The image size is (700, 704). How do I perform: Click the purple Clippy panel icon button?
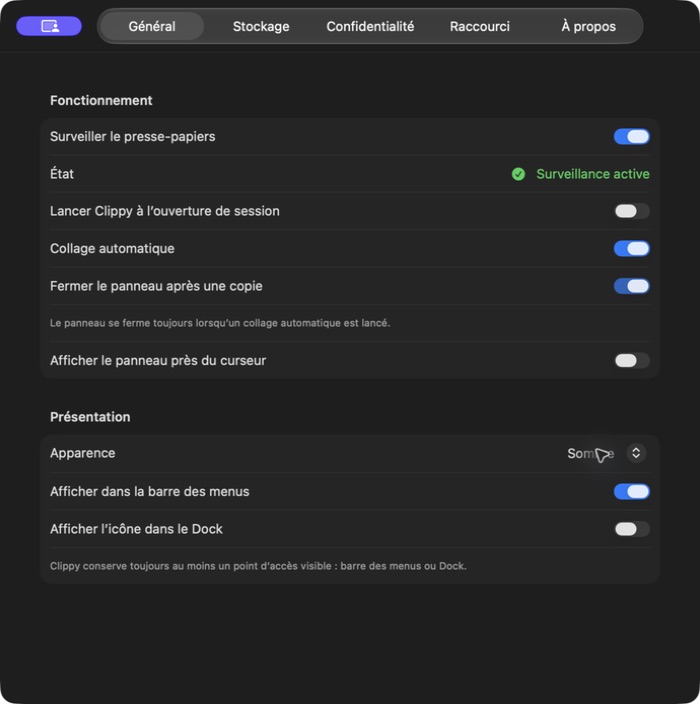tap(49, 26)
